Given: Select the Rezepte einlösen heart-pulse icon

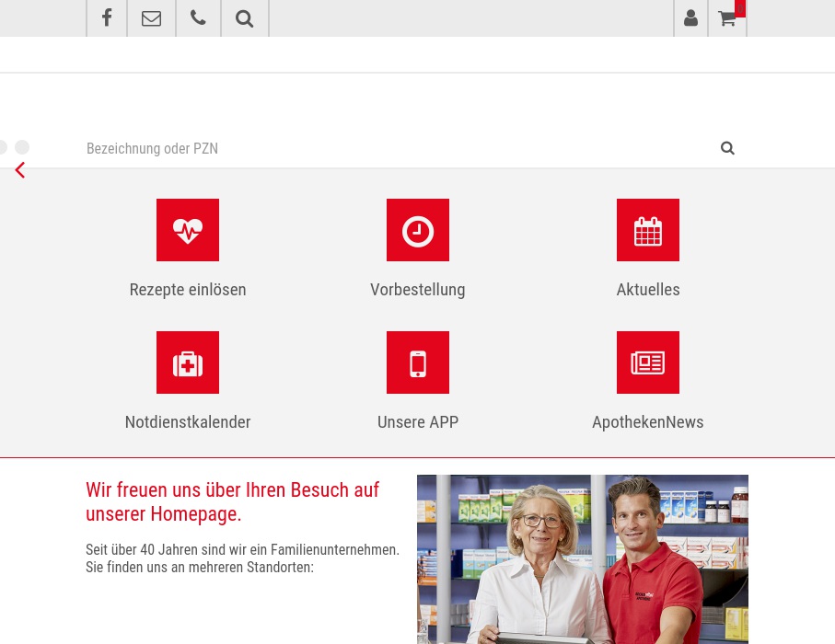Looking at the screenshot, I should (x=188, y=230).
